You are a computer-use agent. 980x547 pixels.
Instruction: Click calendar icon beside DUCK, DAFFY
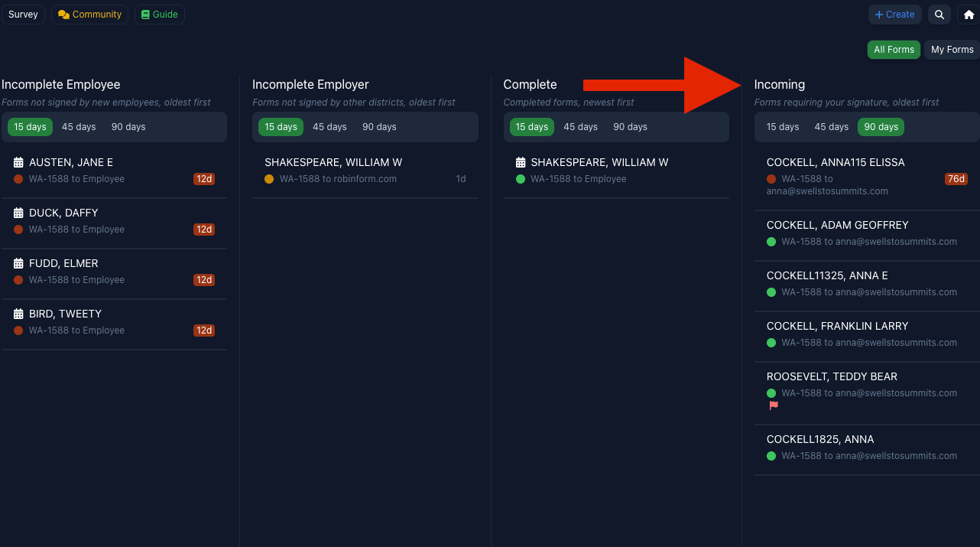18,213
